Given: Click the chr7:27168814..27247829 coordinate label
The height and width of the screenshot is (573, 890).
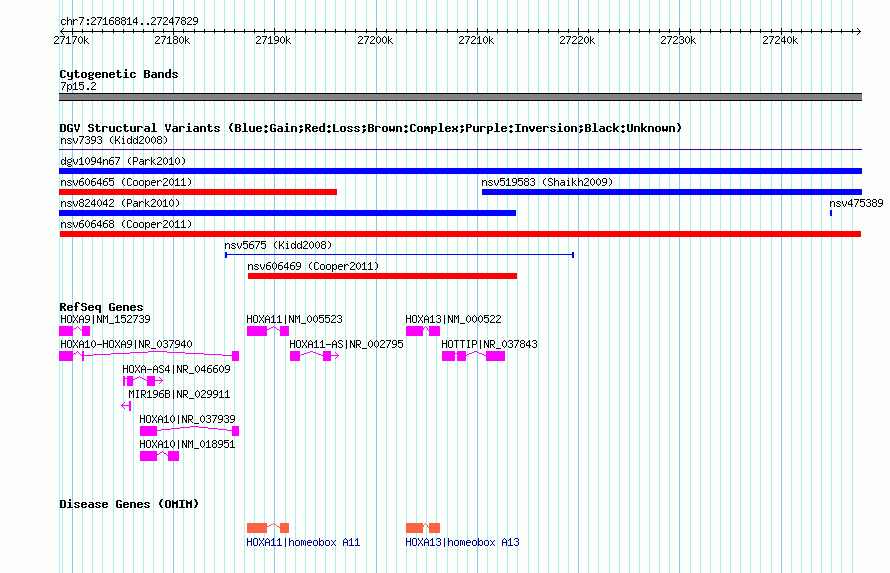Looking at the screenshot, I should tap(129, 21).
